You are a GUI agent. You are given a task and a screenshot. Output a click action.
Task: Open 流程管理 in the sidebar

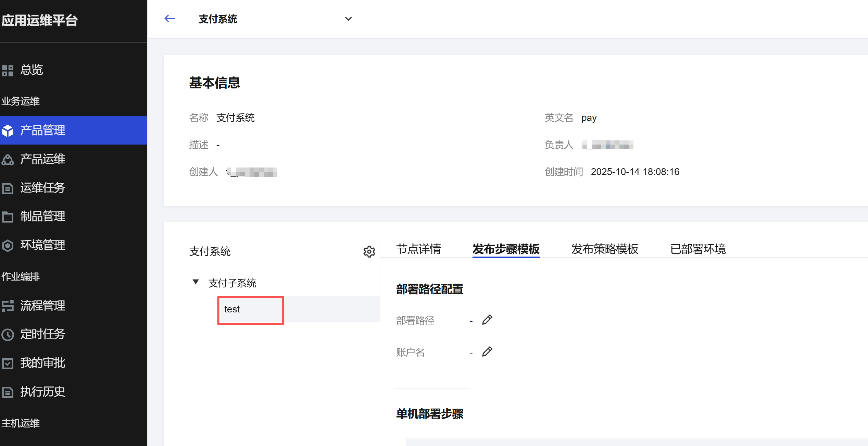pos(42,306)
